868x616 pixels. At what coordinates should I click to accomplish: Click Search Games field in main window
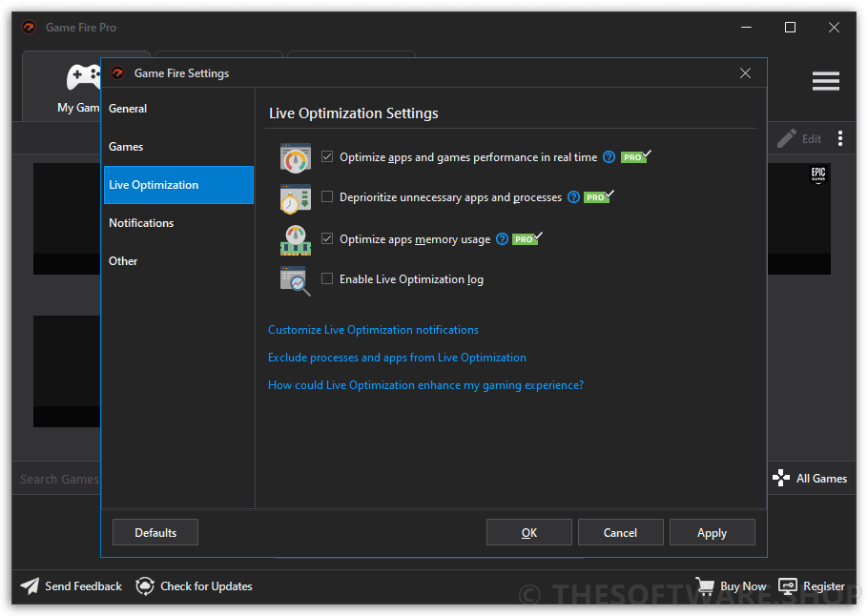(x=60, y=479)
